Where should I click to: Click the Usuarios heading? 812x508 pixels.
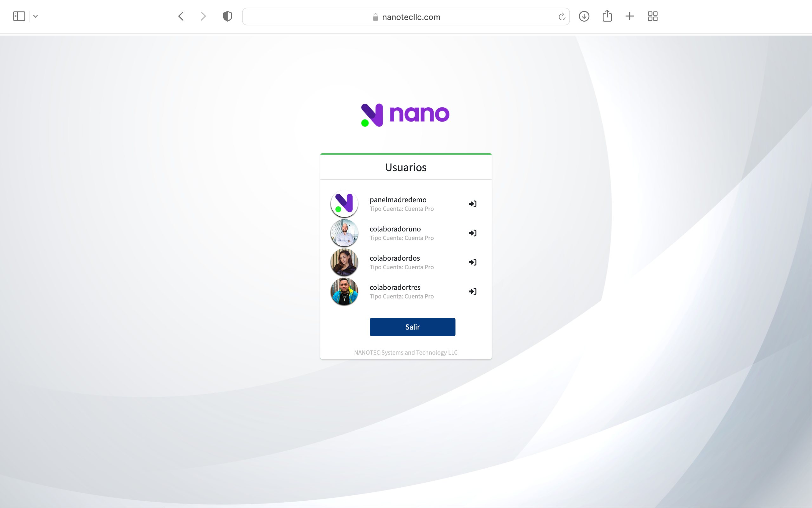(406, 167)
